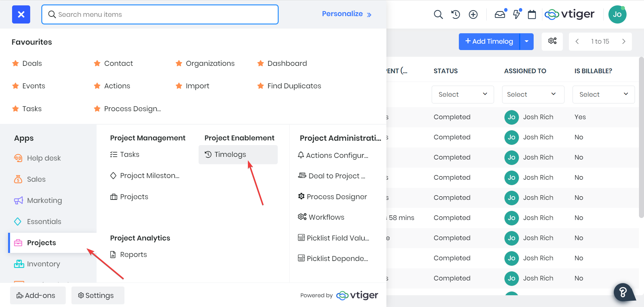The width and height of the screenshot is (644, 307).
Task: Click the global search magnifier icon
Action: tap(438, 14)
